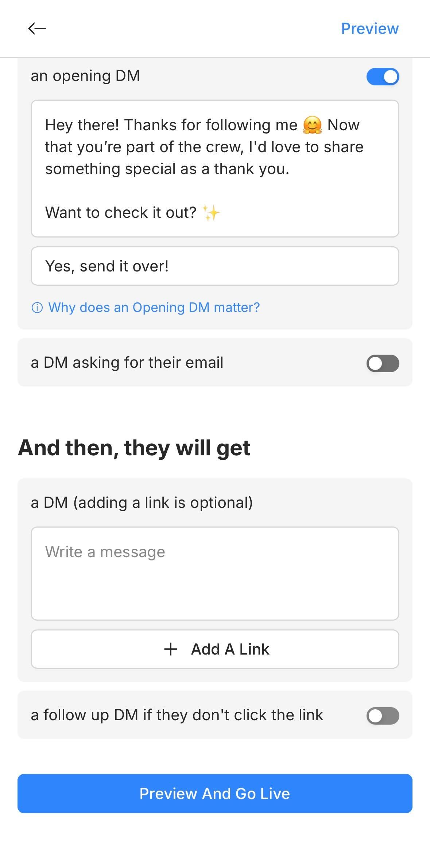Click the 'a follow up DM' label text
430x868 pixels.
pos(177,715)
